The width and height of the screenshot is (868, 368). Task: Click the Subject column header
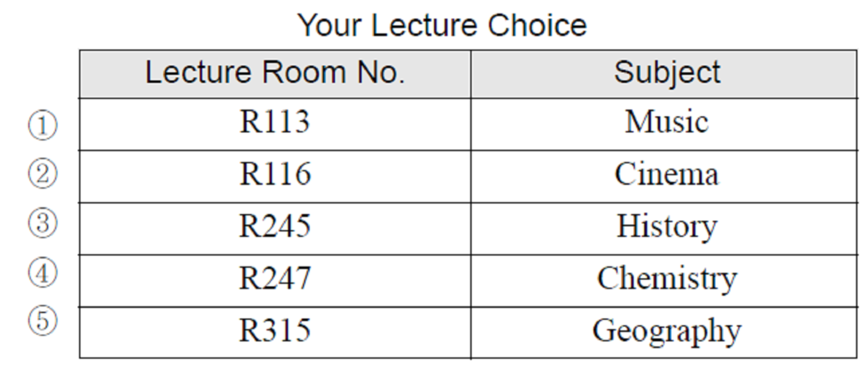pyautogui.click(x=664, y=74)
